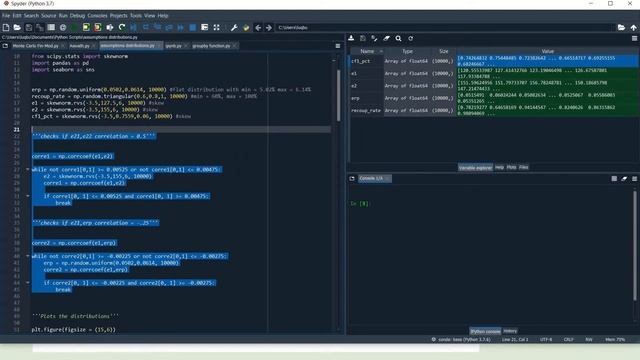Open the File menu

(x=6, y=16)
